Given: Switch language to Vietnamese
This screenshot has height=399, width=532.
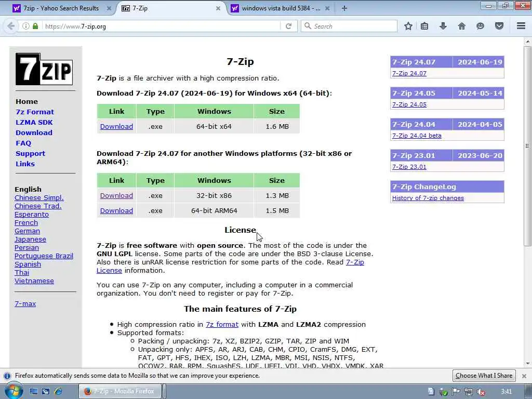Looking at the screenshot, I should [x=34, y=281].
